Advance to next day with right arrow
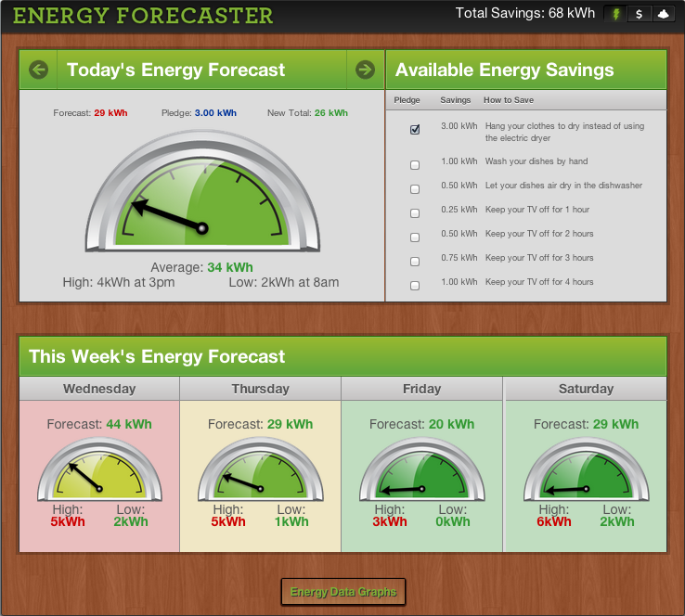 coord(365,70)
